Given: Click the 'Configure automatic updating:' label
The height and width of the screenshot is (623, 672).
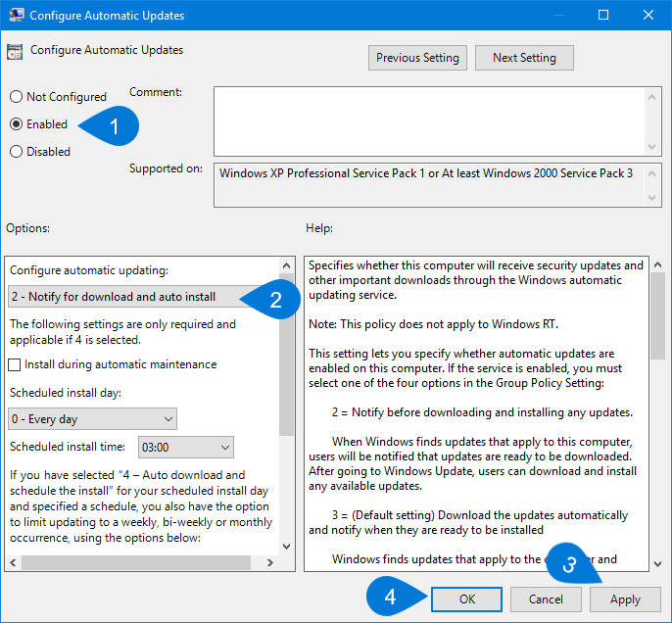Looking at the screenshot, I should [x=89, y=270].
